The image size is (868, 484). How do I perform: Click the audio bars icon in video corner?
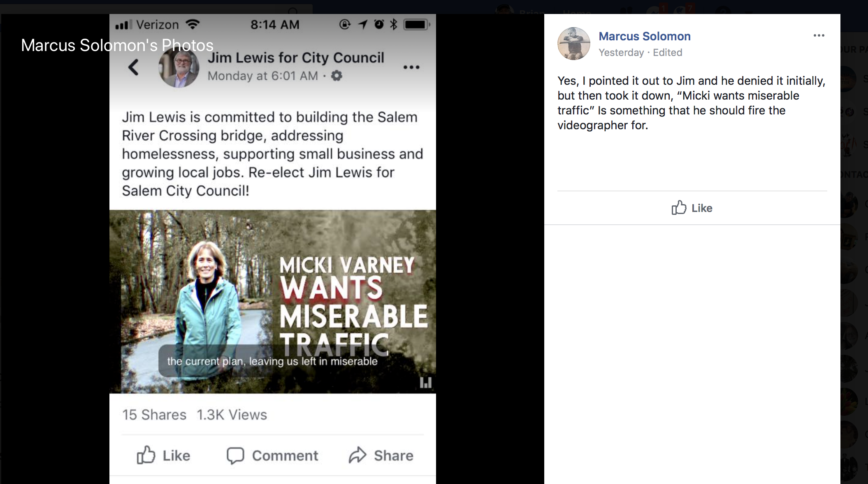click(x=425, y=383)
